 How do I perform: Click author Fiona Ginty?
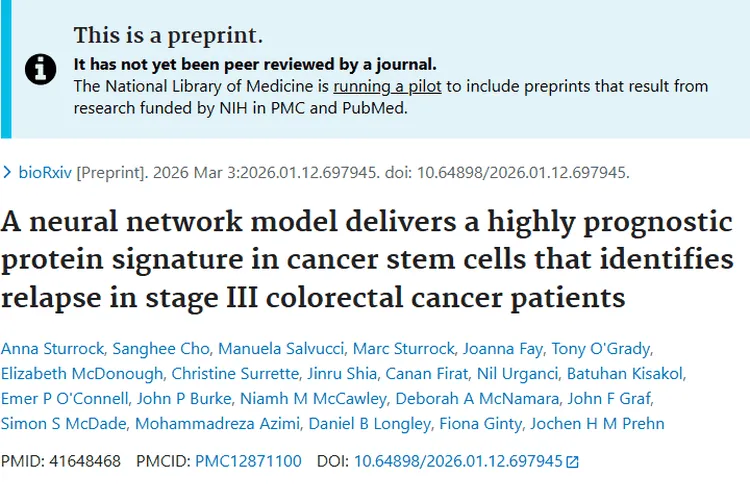pos(496,424)
